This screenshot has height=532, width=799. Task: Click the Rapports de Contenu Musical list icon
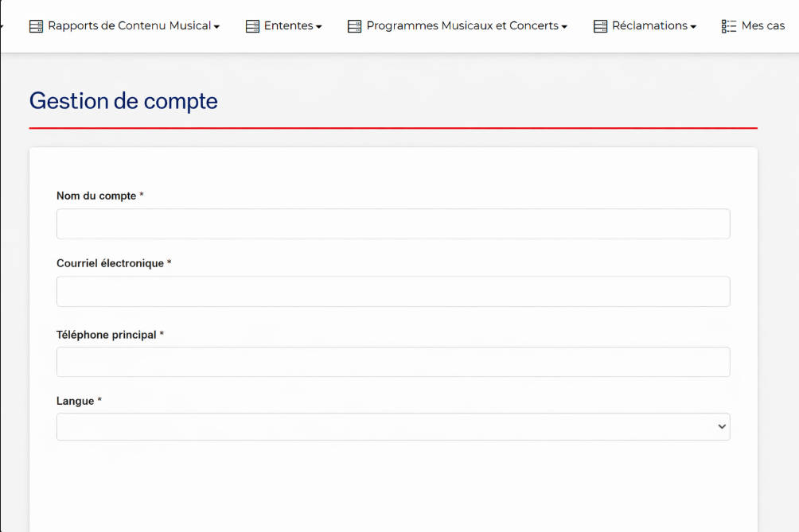(x=36, y=26)
